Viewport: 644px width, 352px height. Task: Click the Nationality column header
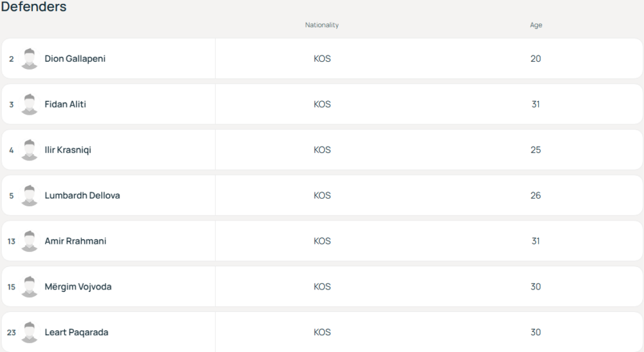point(322,25)
